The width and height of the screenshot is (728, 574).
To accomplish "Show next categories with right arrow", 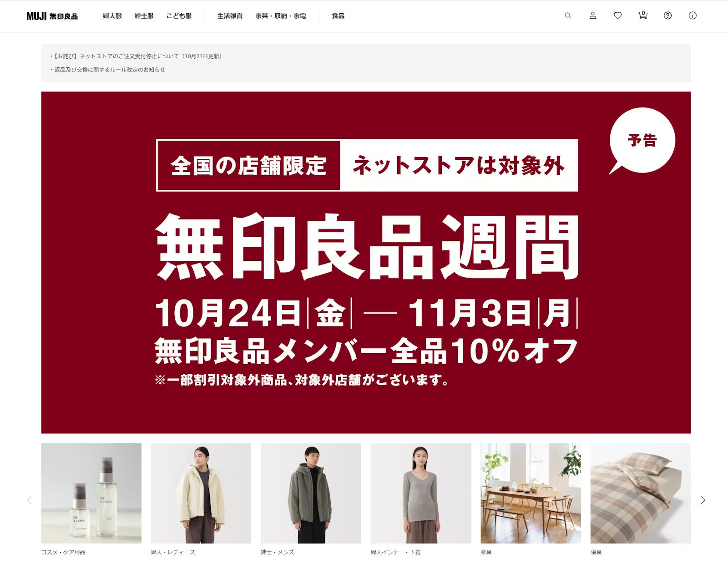I will point(703,500).
